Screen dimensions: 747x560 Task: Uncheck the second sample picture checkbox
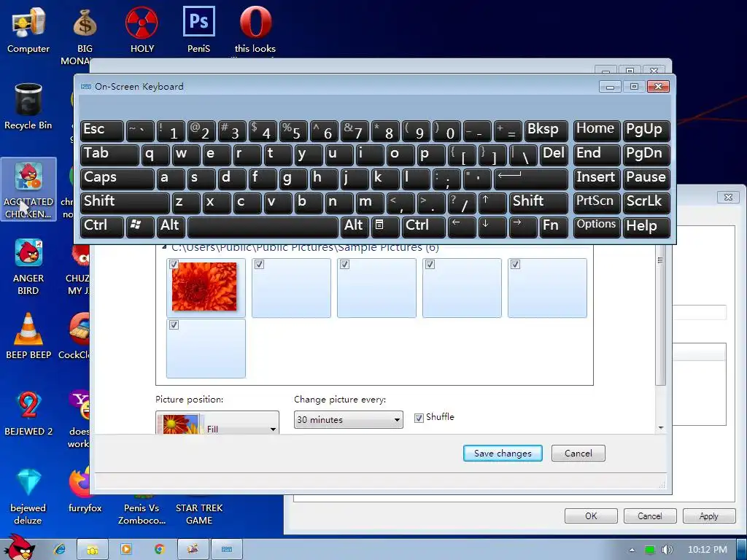pyautogui.click(x=259, y=264)
